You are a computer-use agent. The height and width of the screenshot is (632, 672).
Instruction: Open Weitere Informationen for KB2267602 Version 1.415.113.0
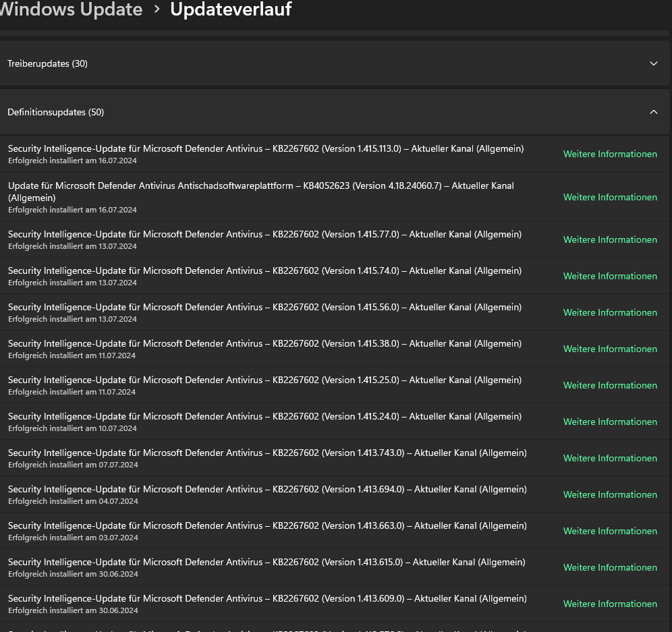[610, 154]
